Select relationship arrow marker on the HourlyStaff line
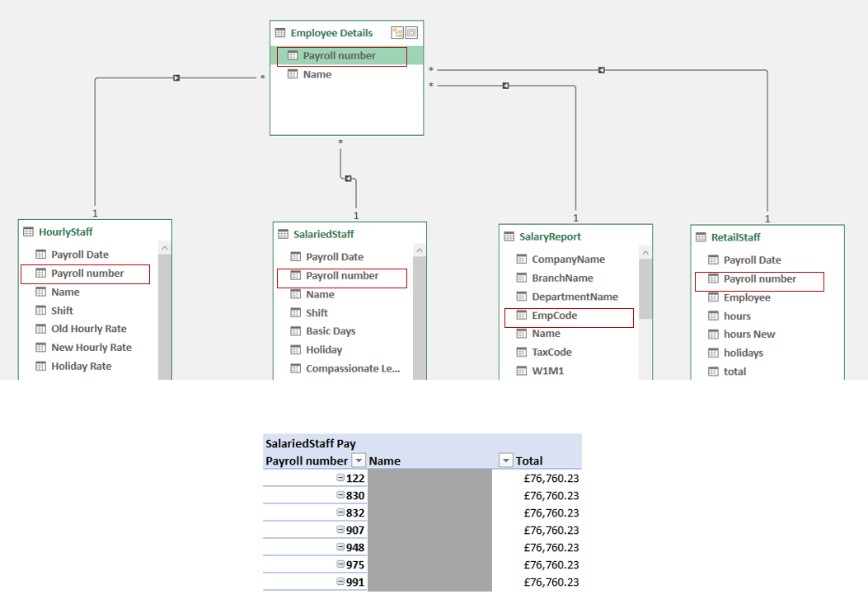This screenshot has height=608, width=868. (176, 78)
